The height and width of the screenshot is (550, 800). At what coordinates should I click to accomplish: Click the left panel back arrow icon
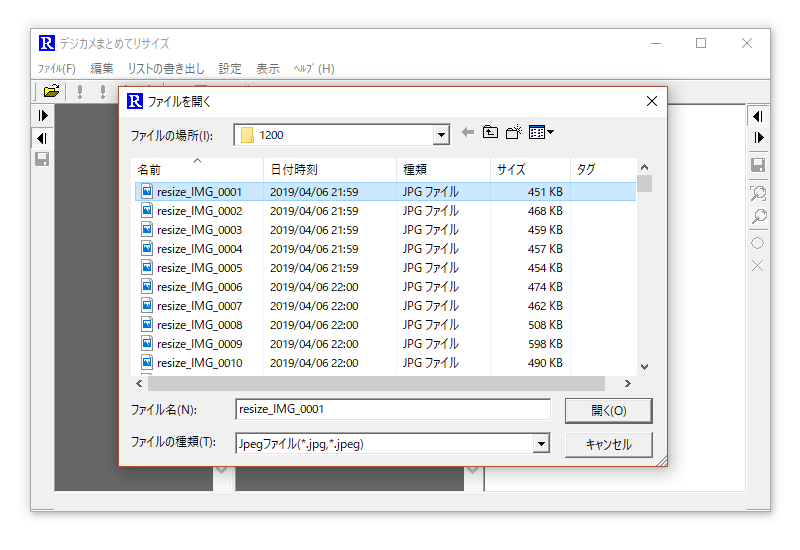[42, 138]
